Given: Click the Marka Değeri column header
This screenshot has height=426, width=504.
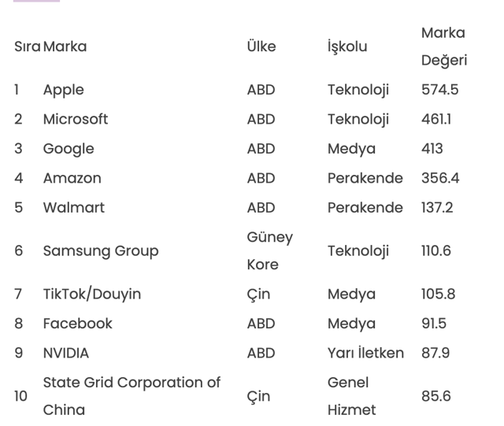Looking at the screenshot, I should (444, 46).
